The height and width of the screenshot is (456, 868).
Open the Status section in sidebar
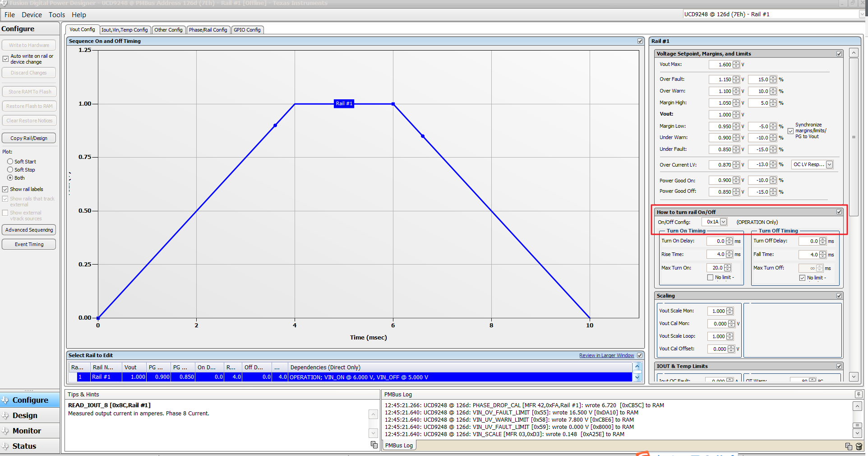click(30, 446)
